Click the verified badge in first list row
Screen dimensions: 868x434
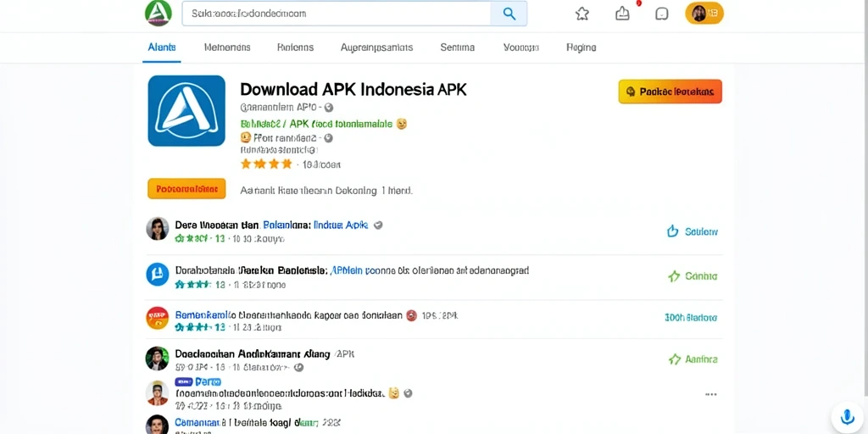click(379, 225)
